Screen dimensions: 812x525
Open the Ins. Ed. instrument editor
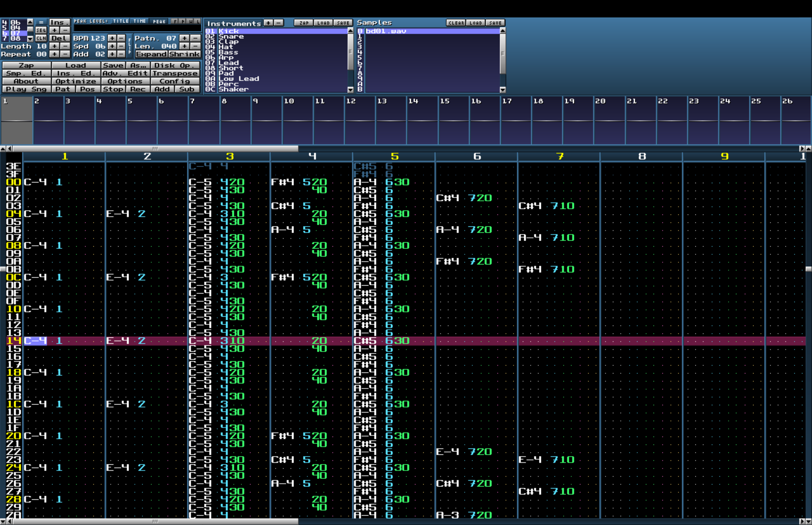76,73
